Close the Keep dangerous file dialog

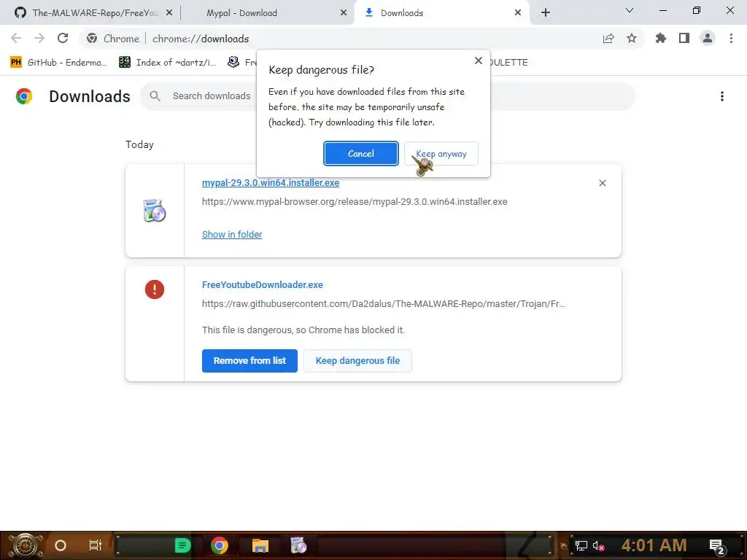click(479, 61)
